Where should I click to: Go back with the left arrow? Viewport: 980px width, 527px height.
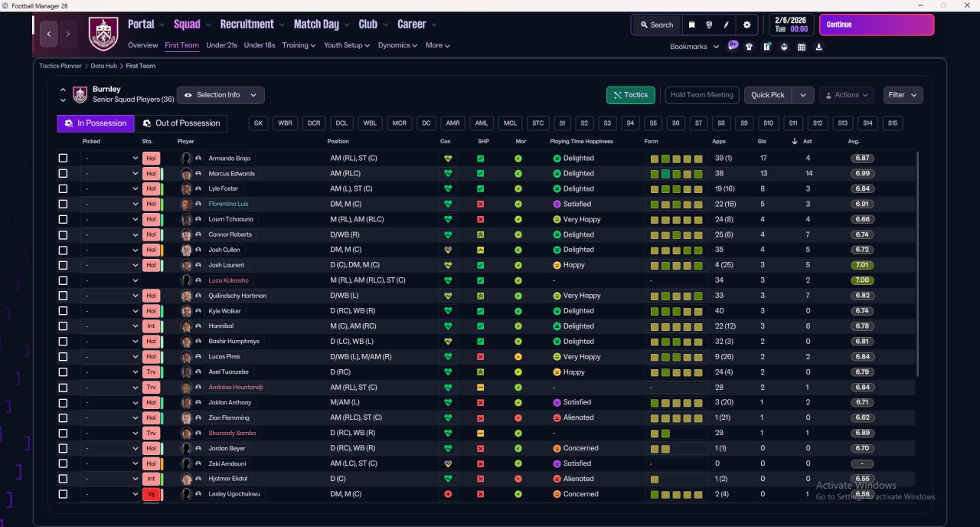49,34
